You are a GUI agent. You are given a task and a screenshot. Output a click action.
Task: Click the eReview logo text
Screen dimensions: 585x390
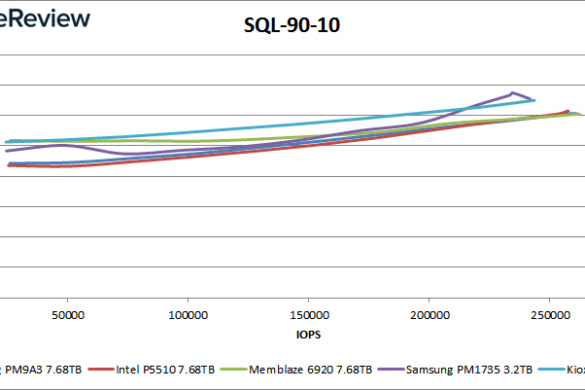[x=45, y=18]
